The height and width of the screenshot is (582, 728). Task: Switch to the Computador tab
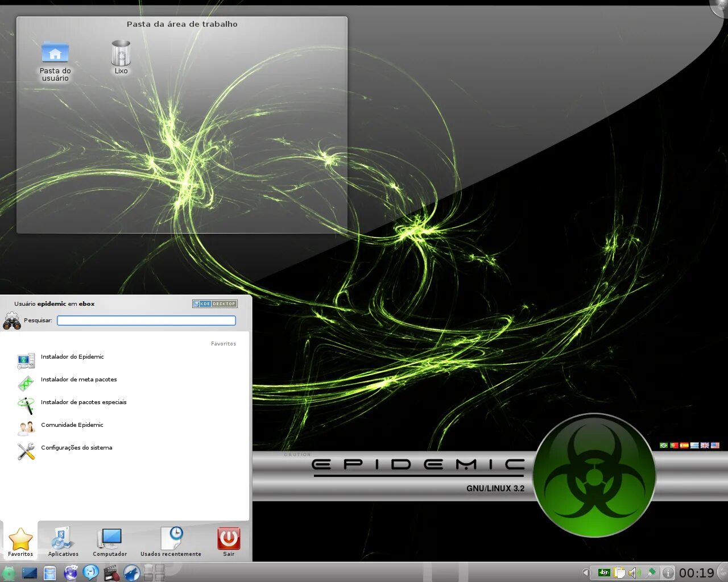[x=110, y=542]
